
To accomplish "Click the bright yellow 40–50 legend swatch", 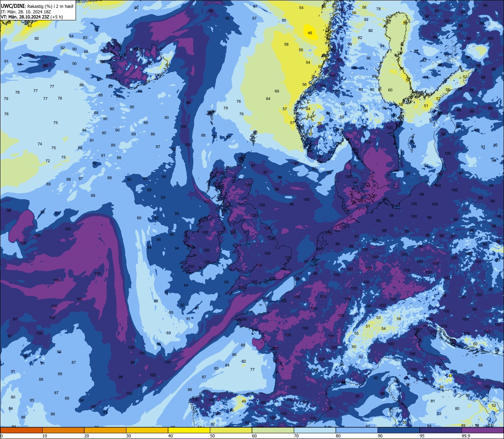I will (189, 430).
